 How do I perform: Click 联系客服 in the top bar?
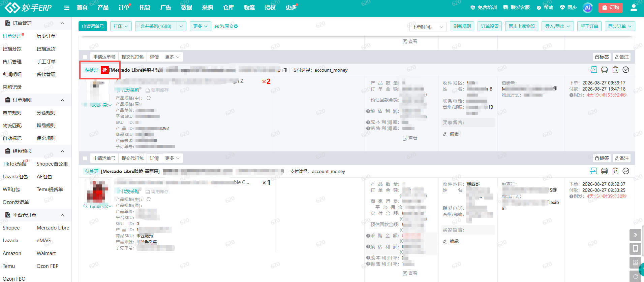517,7
